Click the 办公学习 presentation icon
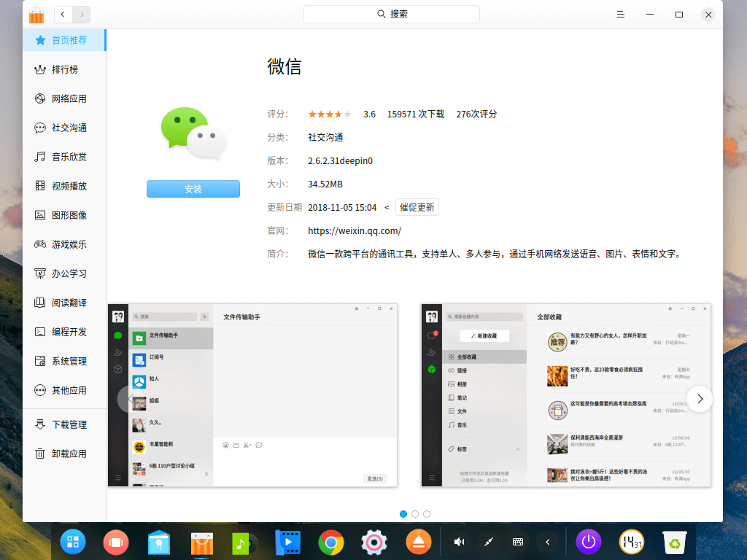Image resolution: width=747 pixels, height=560 pixels. tap(40, 273)
